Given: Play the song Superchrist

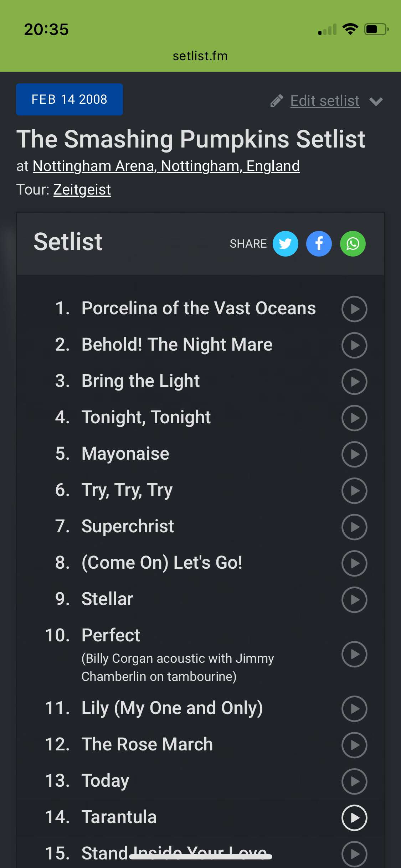Looking at the screenshot, I should pos(354,527).
